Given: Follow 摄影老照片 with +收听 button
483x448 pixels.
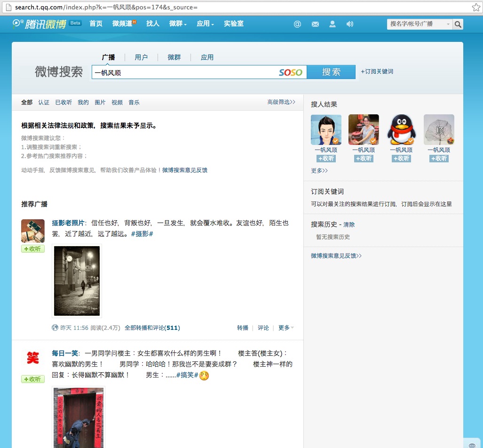Looking at the screenshot, I should pos(33,249).
